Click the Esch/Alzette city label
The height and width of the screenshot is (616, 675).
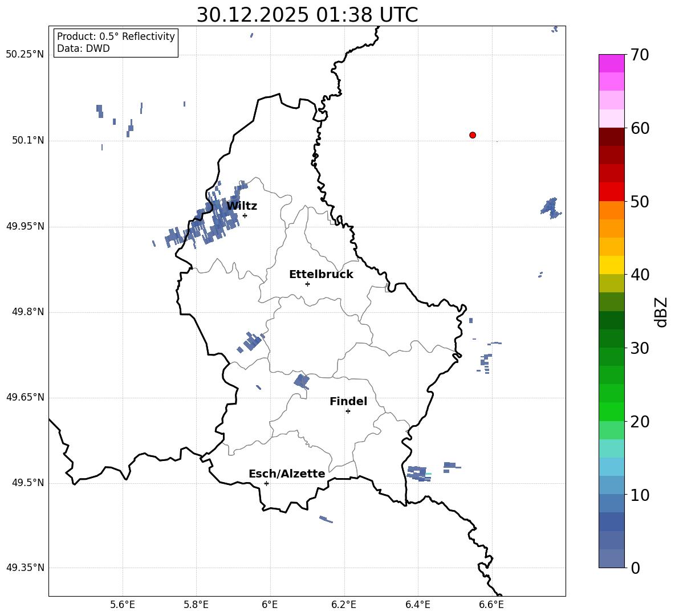click(x=287, y=474)
